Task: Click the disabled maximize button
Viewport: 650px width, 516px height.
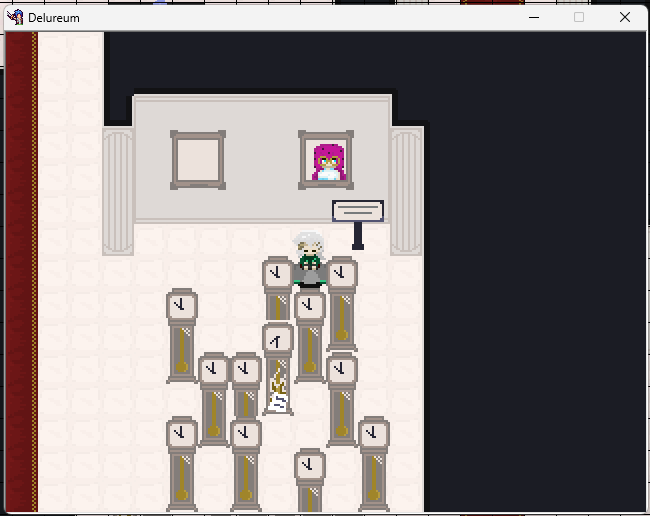Action: [x=579, y=17]
